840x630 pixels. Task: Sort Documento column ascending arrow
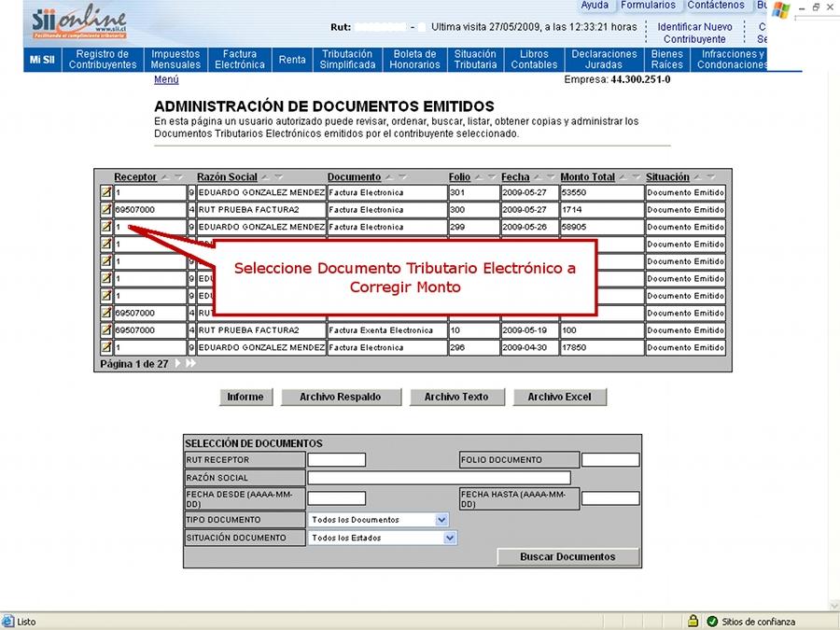coord(389,176)
